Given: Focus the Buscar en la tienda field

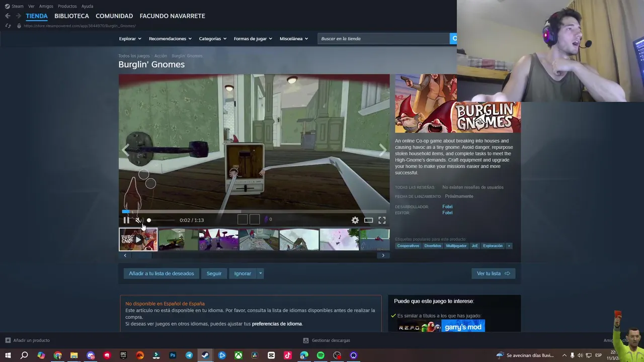Looking at the screenshot, I should coord(383,39).
